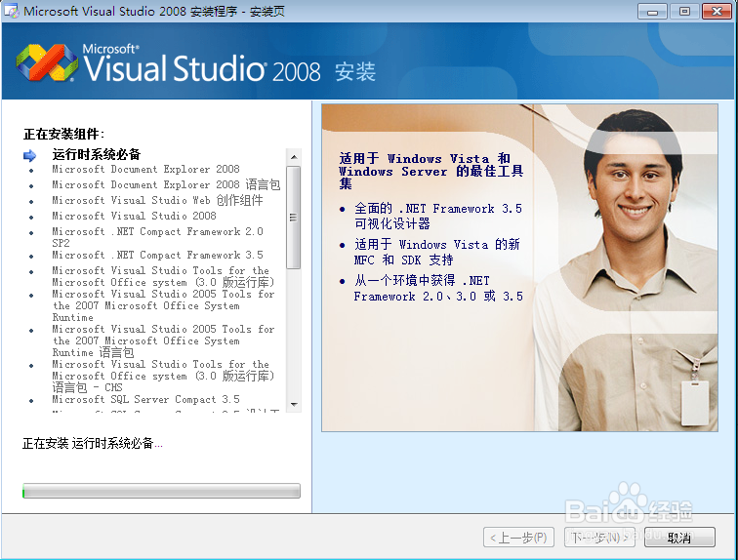
Task: Click 全面的 .NET Framework 3.5 可视化设计器 bullet
Action: point(438,216)
